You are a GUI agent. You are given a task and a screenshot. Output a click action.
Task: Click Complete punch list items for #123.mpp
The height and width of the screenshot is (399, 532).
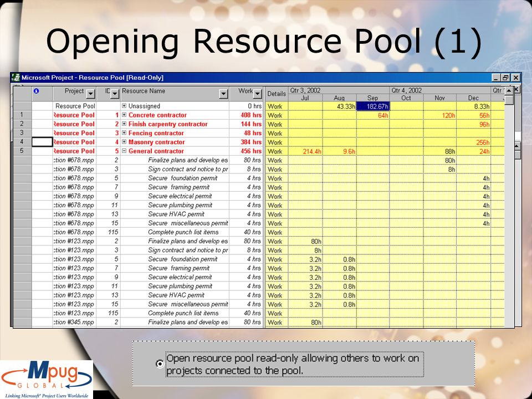point(183,313)
